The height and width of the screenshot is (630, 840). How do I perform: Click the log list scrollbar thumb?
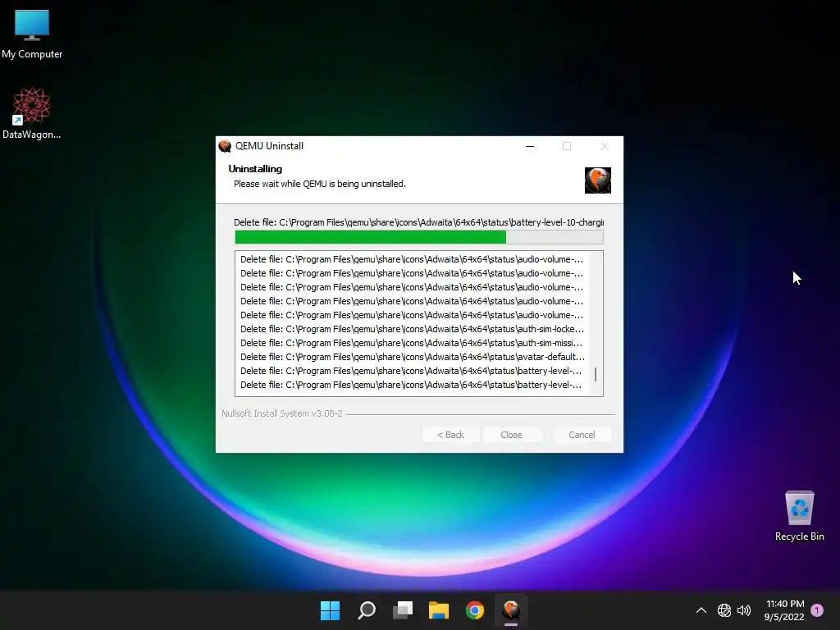tap(596, 374)
